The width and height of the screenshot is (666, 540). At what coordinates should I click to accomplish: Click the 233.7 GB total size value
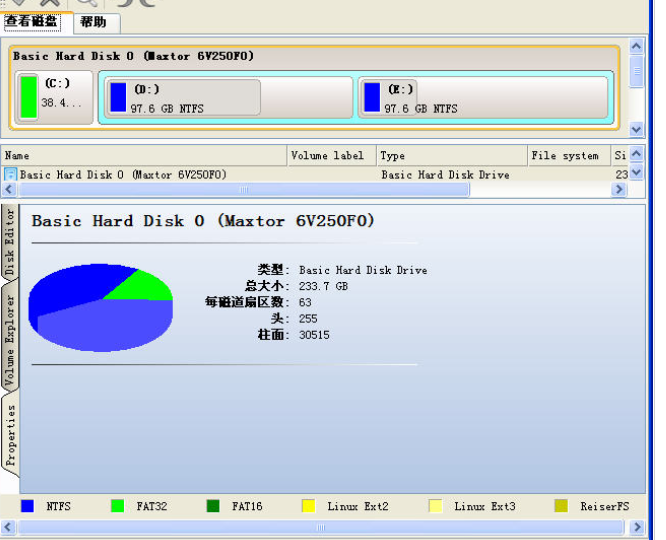coord(323,286)
